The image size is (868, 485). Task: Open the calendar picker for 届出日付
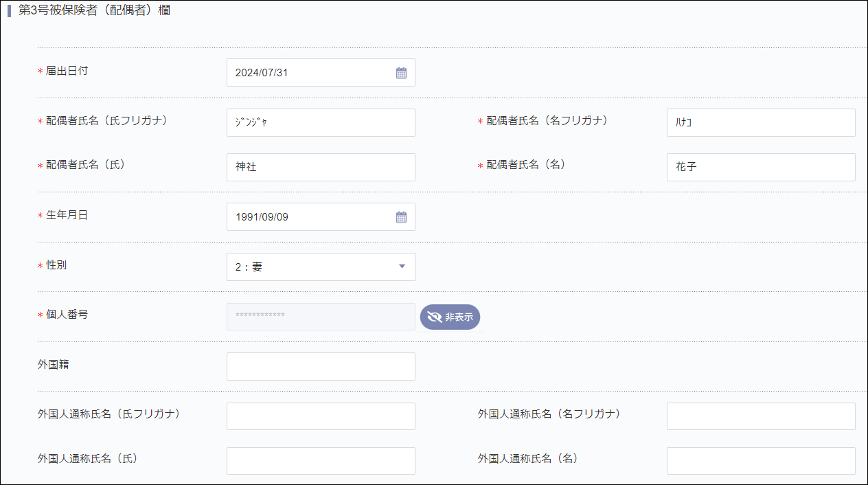point(401,72)
